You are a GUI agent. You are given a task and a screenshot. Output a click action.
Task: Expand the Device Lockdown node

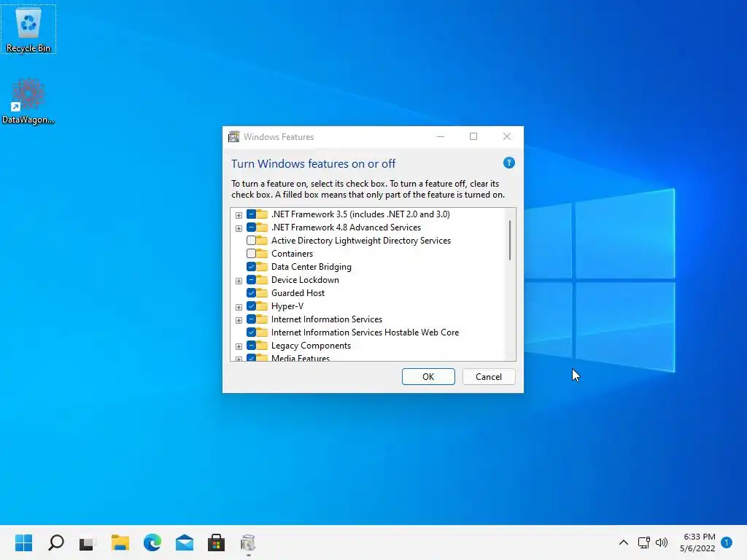(239, 281)
